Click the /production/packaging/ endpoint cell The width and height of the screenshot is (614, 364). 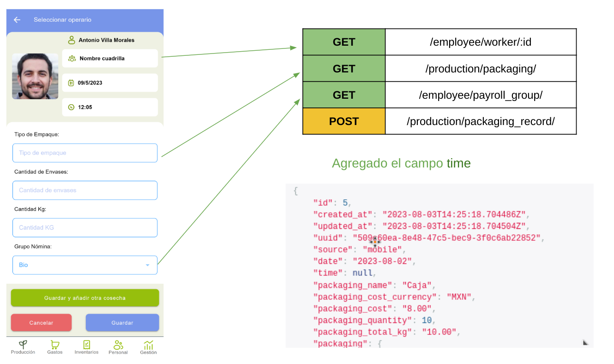coord(481,69)
